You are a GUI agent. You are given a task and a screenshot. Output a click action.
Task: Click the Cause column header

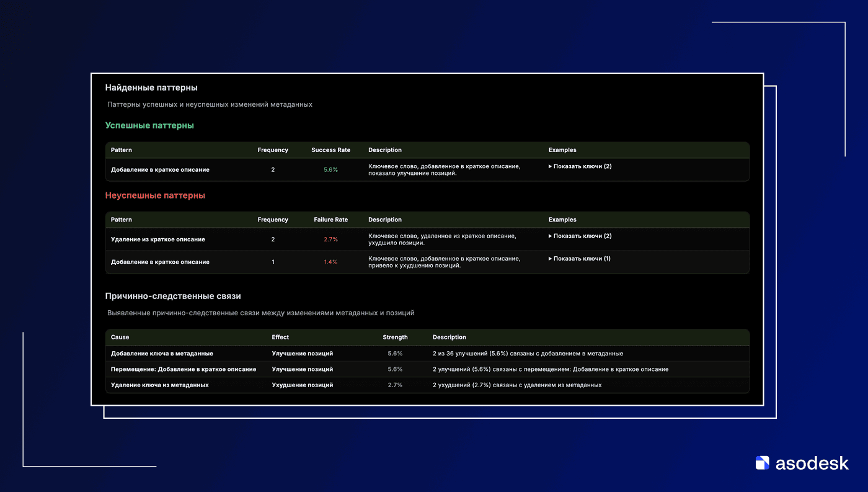[120, 338]
